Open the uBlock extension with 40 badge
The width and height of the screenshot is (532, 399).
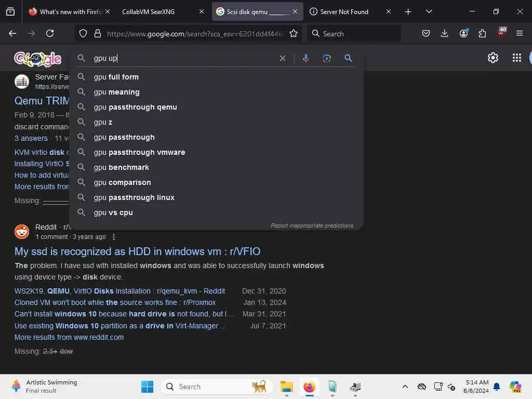pyautogui.click(x=501, y=33)
